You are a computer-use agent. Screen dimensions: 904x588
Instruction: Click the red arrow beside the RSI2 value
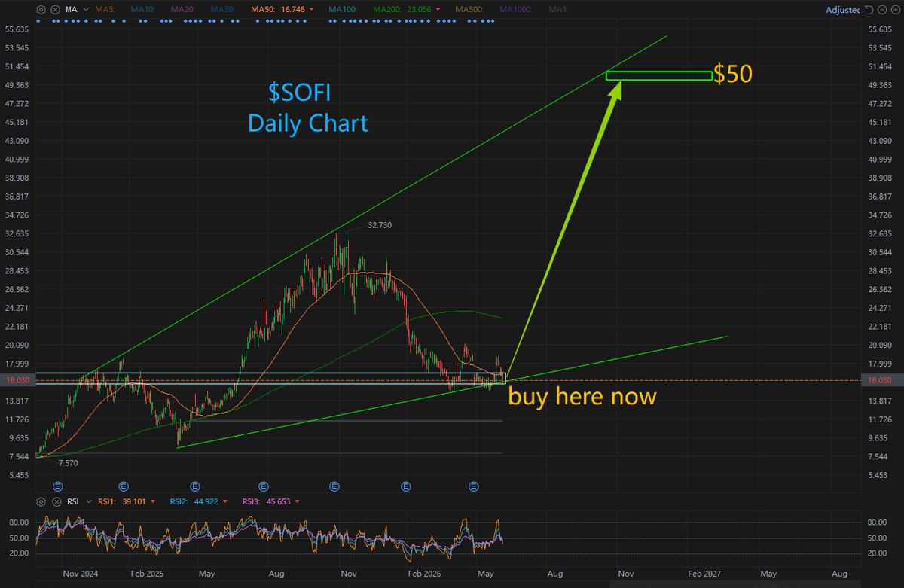(226, 501)
